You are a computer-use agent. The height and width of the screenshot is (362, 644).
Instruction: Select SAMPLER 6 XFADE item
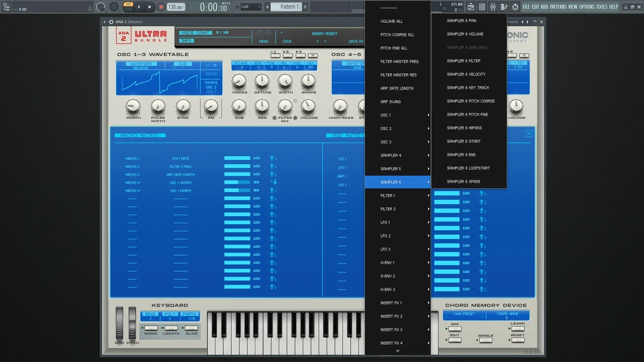469,182
